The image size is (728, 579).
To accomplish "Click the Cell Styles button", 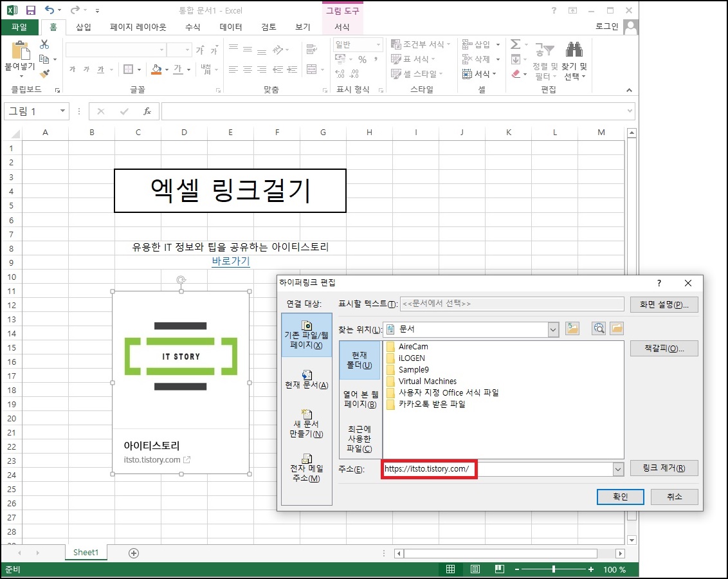I will point(417,74).
